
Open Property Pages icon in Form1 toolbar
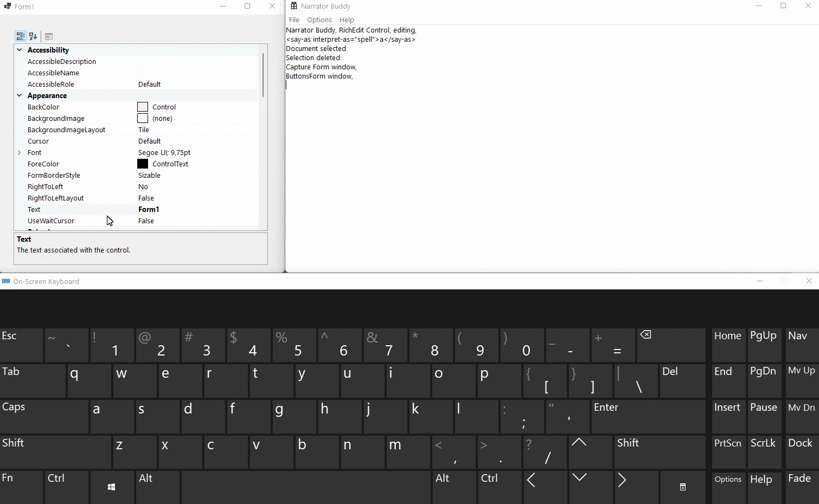[x=49, y=36]
